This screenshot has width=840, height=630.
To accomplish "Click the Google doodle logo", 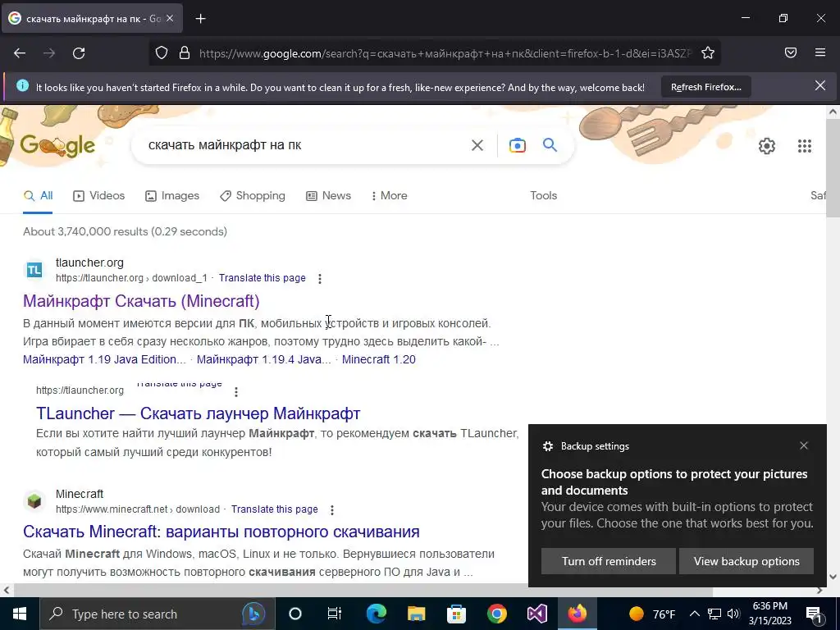I will (x=57, y=144).
